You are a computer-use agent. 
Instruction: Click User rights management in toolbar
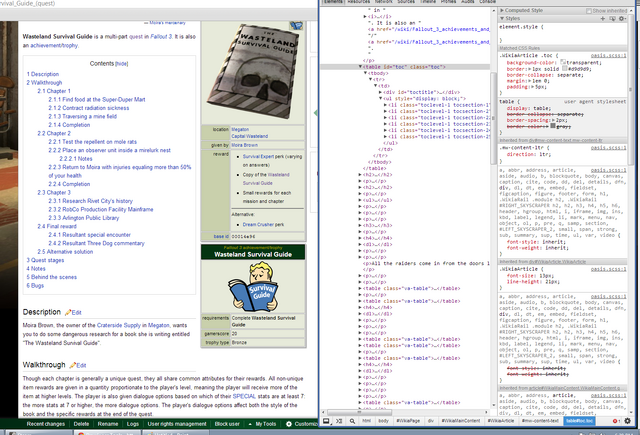point(177,424)
